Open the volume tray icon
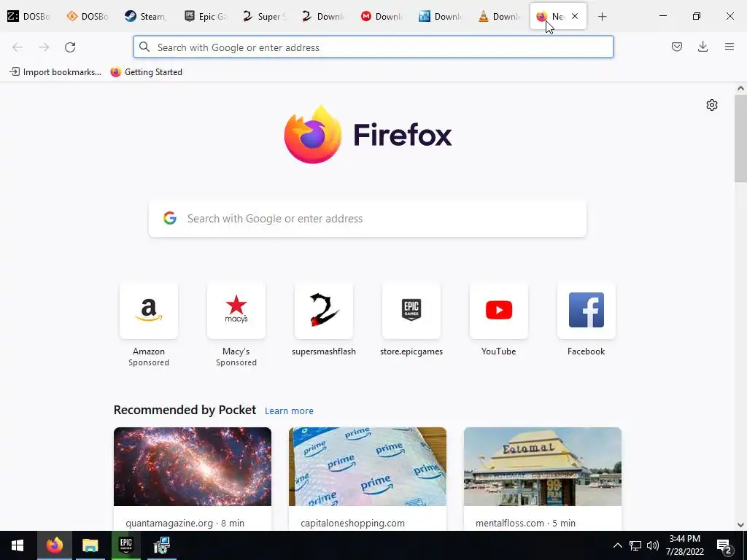This screenshot has height=560, width=747. (653, 545)
